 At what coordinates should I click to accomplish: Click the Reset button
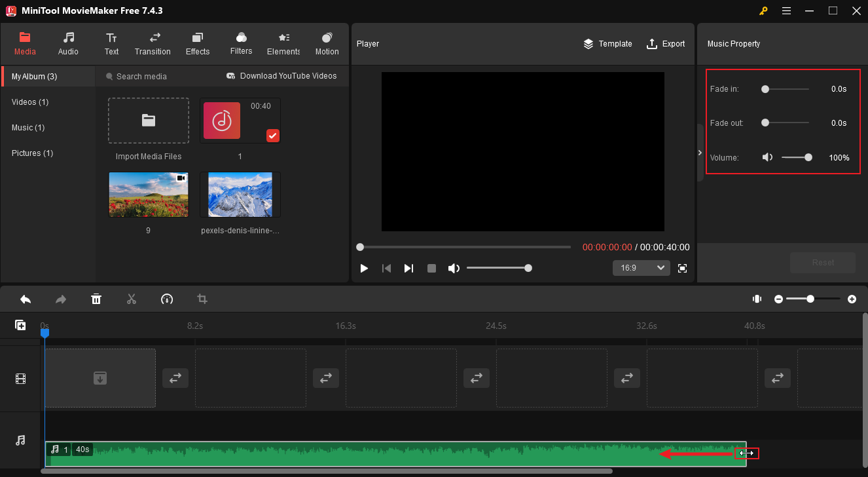pyautogui.click(x=823, y=263)
